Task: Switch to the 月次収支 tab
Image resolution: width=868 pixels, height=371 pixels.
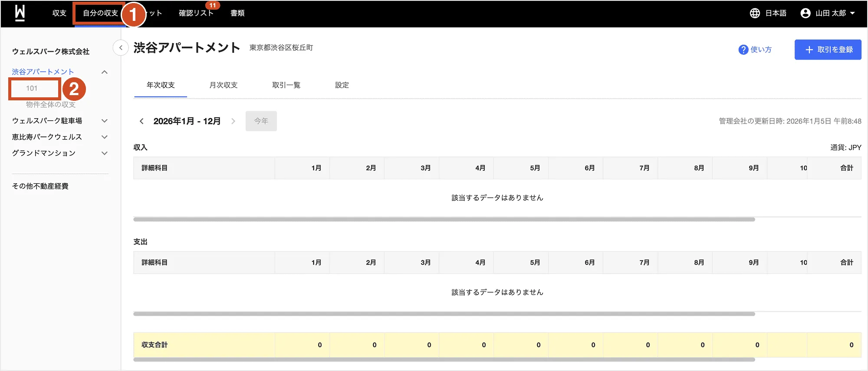Action: tap(224, 85)
